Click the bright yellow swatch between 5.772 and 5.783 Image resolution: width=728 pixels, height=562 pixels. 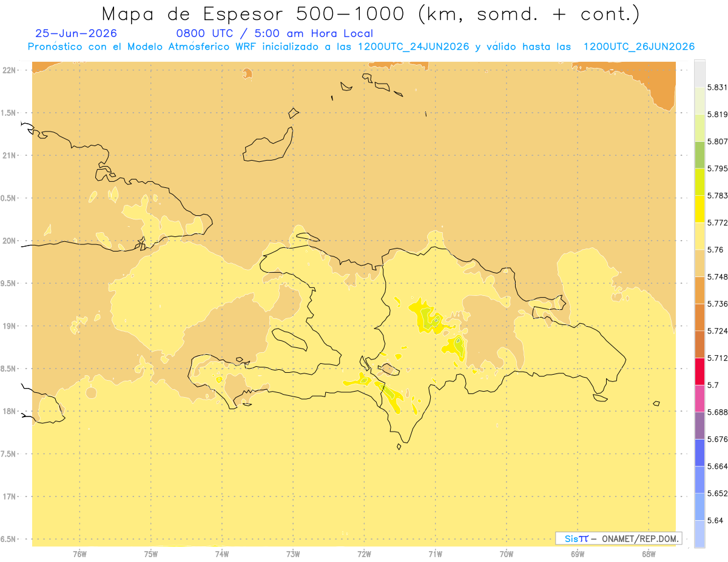pos(699,209)
